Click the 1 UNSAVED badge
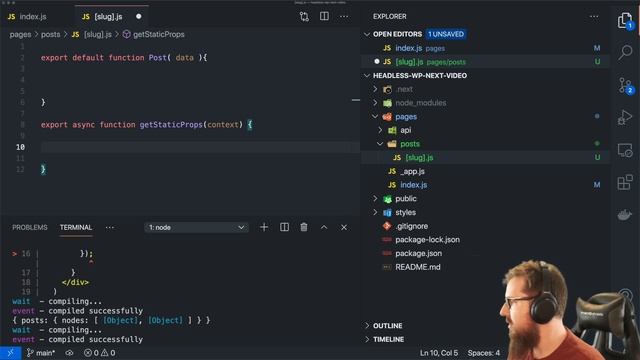Screen dimensions: 640x360 (x=446, y=34)
